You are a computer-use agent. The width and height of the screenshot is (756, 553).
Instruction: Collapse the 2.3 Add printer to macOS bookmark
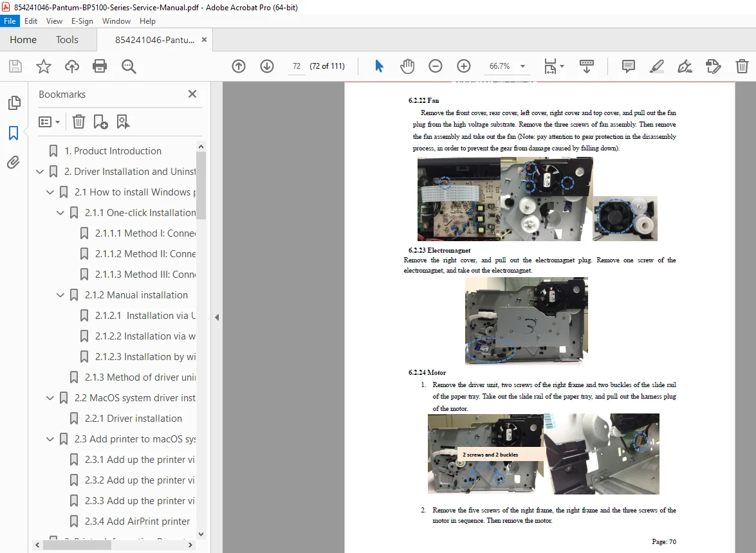(x=50, y=439)
